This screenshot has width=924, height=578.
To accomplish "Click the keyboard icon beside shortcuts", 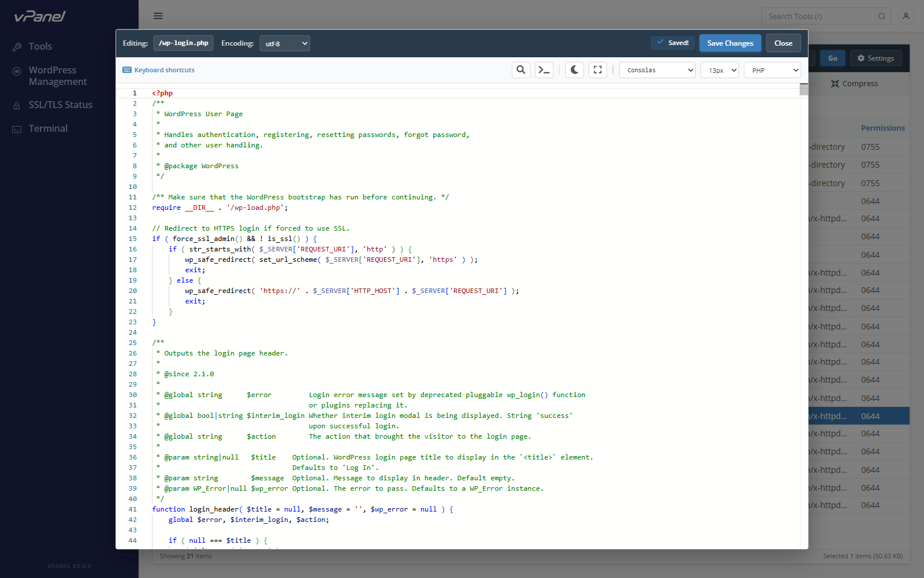I will 127,70.
